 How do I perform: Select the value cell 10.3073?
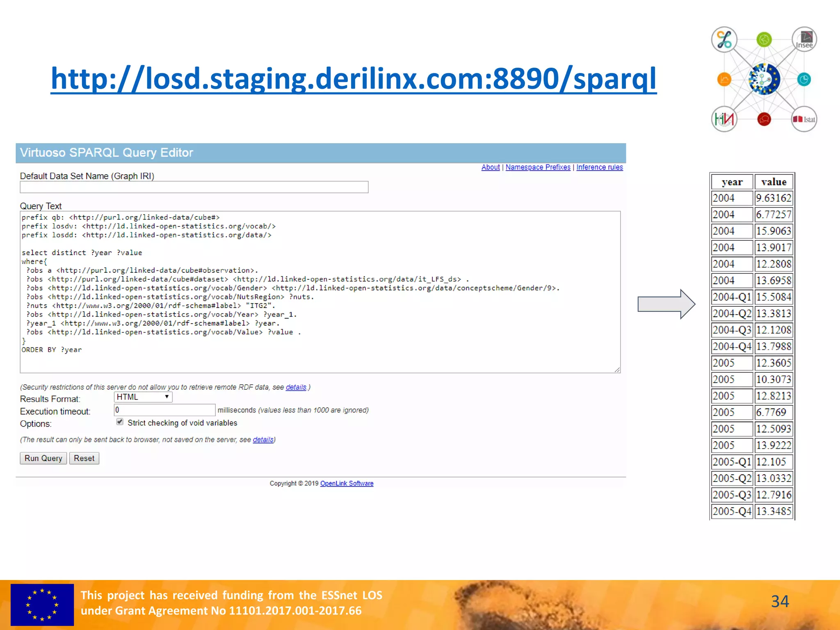(774, 379)
